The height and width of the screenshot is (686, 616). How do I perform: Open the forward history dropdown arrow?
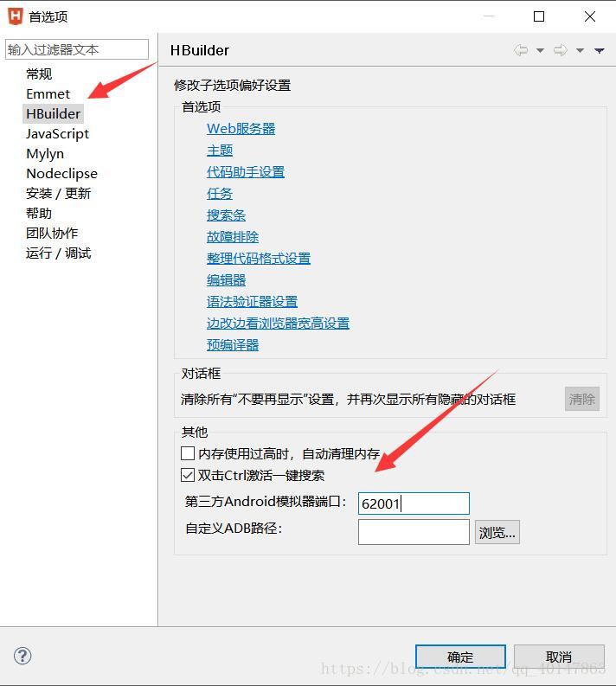581,51
